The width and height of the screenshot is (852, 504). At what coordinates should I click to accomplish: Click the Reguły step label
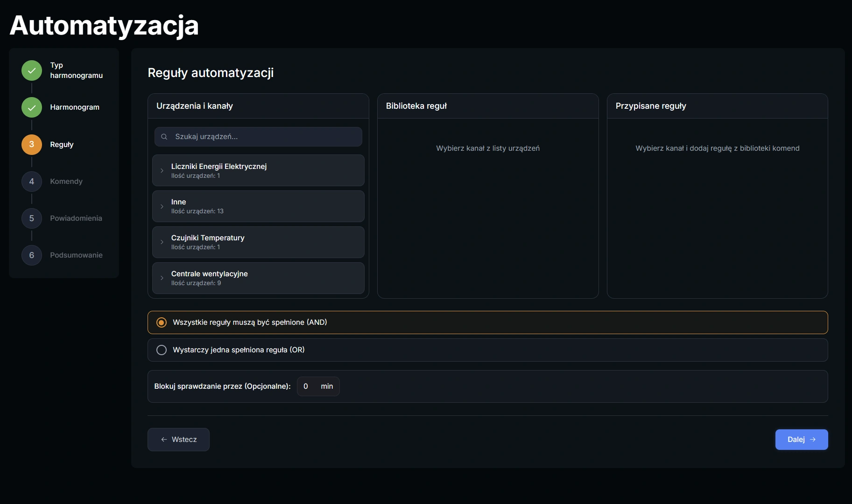[x=62, y=145]
